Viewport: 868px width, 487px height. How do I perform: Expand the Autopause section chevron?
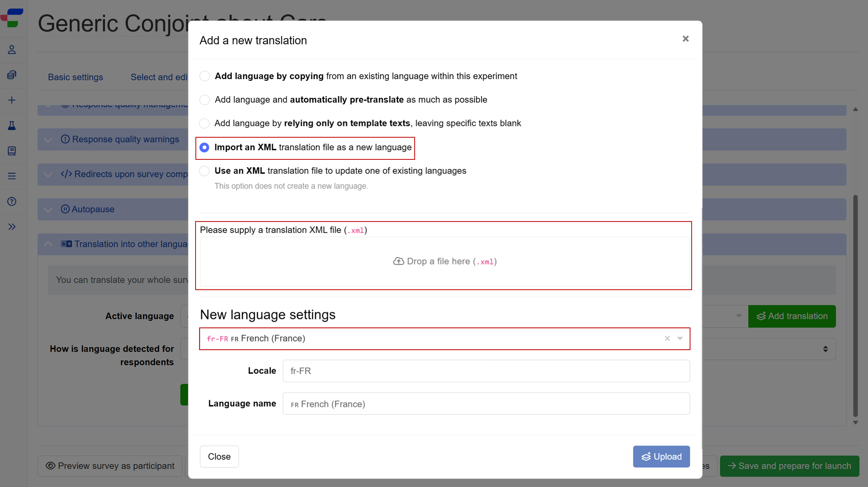pos(48,210)
